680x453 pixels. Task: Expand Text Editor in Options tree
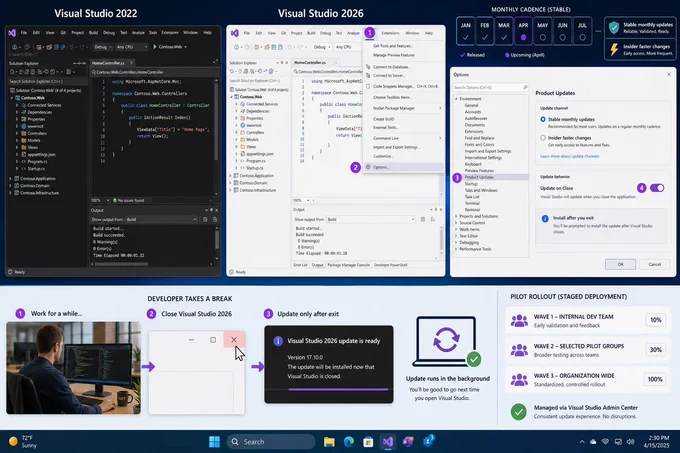point(456,236)
